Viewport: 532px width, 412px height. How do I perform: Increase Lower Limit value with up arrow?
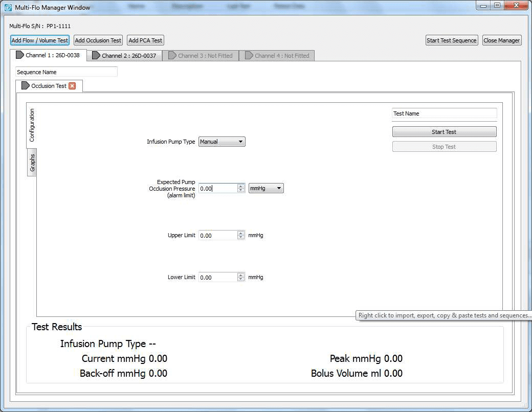tap(241, 275)
